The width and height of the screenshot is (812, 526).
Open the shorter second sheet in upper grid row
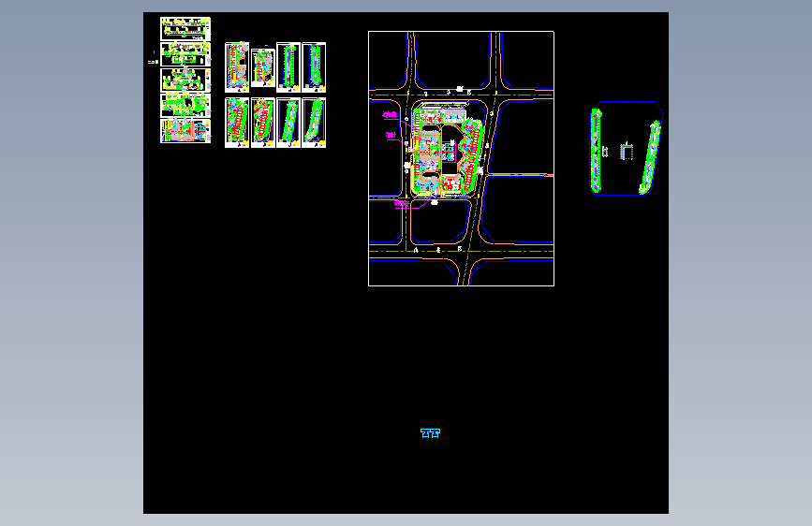[263, 67]
